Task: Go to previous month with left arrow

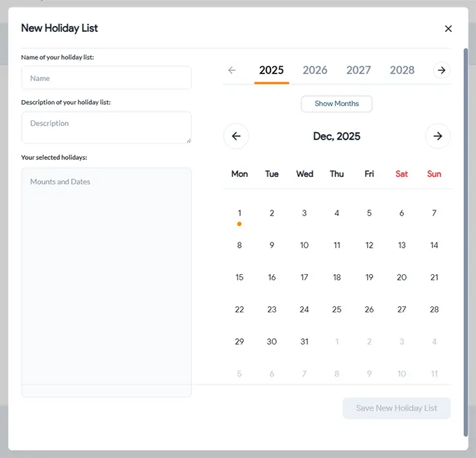Action: click(236, 136)
